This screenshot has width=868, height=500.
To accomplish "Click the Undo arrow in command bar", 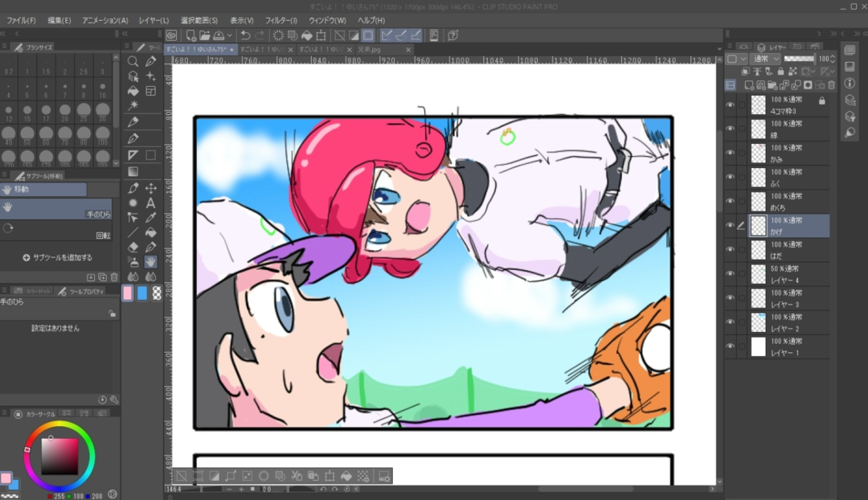I will [x=245, y=35].
